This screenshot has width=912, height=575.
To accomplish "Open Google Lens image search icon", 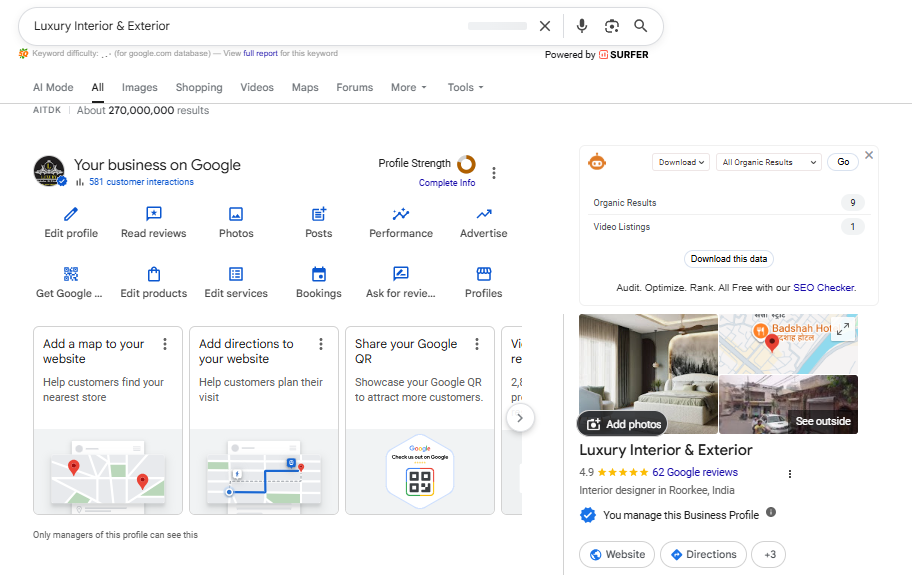I will click(x=611, y=26).
